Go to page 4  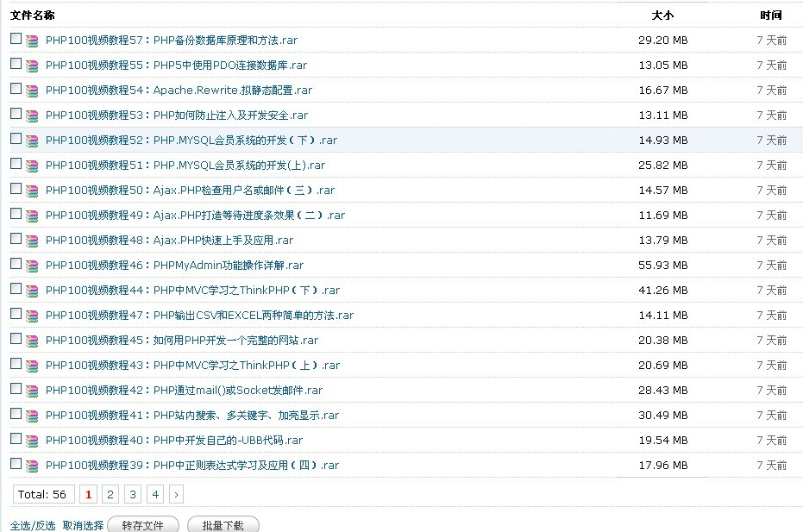pyautogui.click(x=155, y=494)
